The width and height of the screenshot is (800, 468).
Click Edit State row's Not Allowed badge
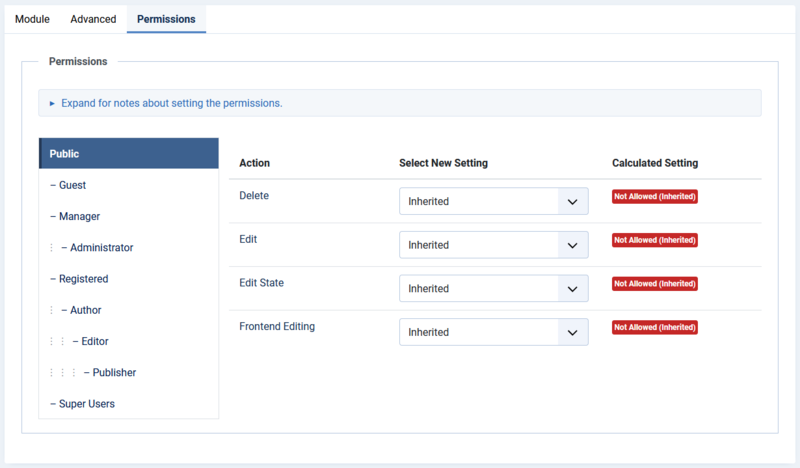point(655,284)
